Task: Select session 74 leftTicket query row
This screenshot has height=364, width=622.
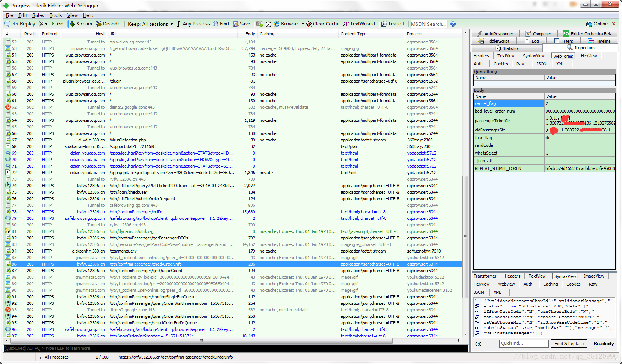Action: 233,186
